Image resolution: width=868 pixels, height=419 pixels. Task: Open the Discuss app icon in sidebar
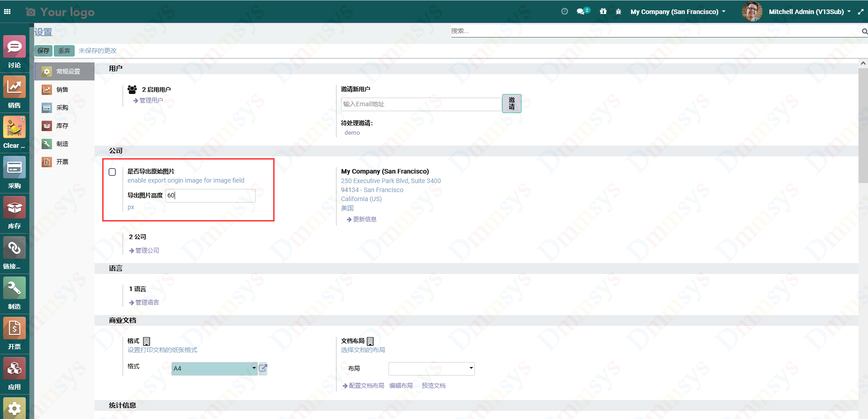coord(14,47)
